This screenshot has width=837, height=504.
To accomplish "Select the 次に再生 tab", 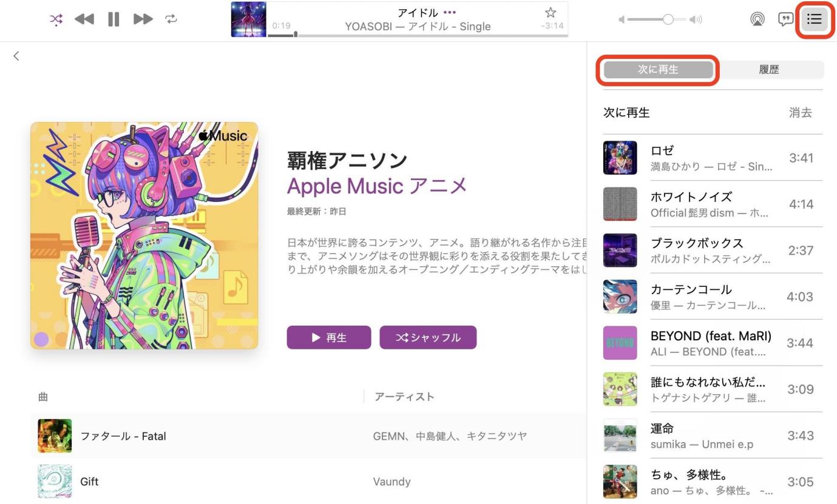I will point(658,70).
